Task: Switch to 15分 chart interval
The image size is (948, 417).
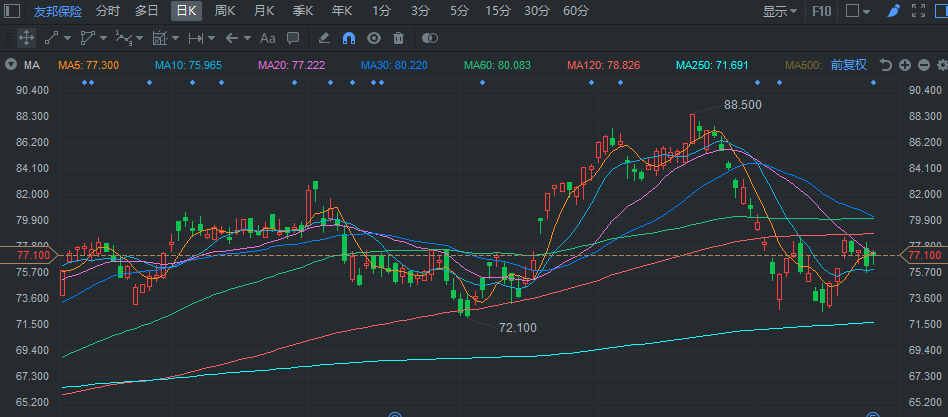Action: point(498,11)
